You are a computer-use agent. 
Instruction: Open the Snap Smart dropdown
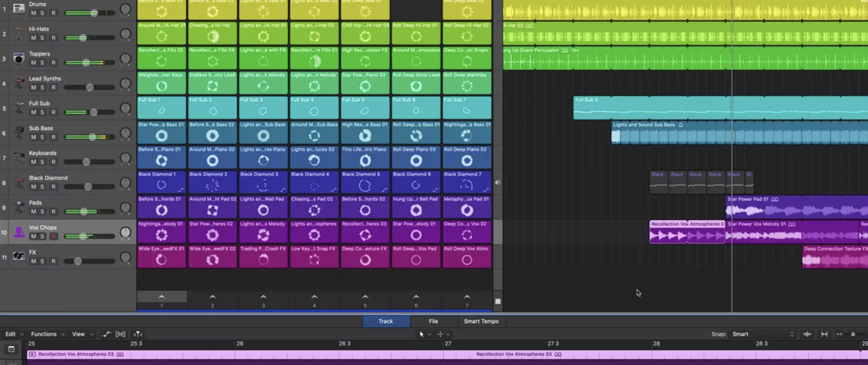click(x=763, y=334)
